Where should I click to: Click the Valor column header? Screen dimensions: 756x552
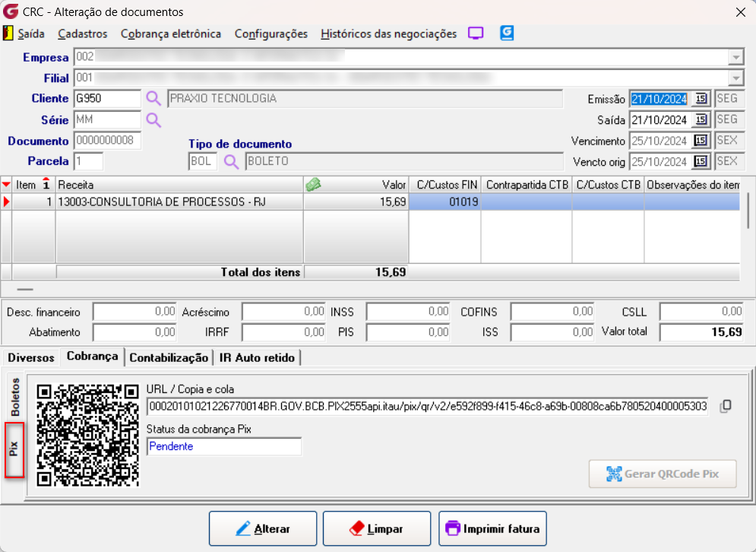356,185
